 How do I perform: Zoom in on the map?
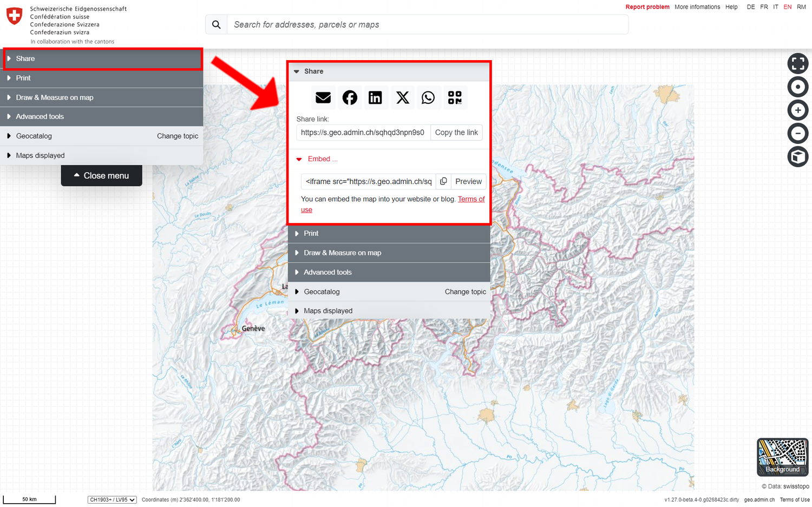click(797, 110)
